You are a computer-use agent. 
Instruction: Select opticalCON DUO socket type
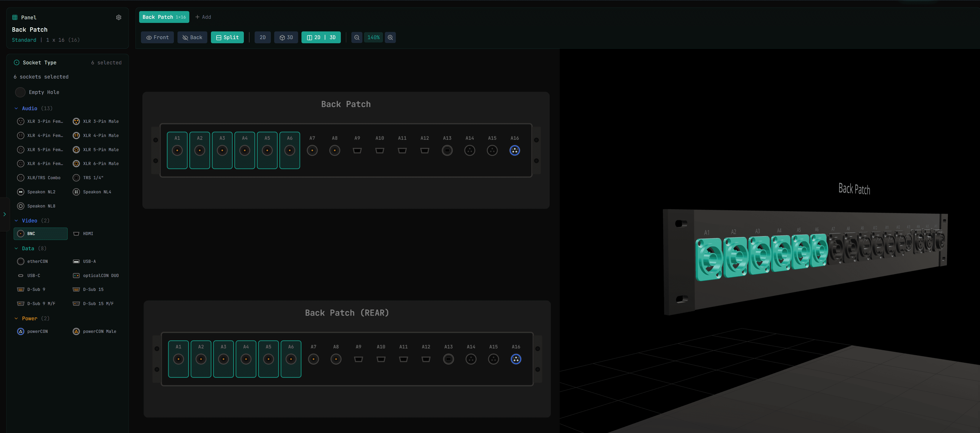96,276
